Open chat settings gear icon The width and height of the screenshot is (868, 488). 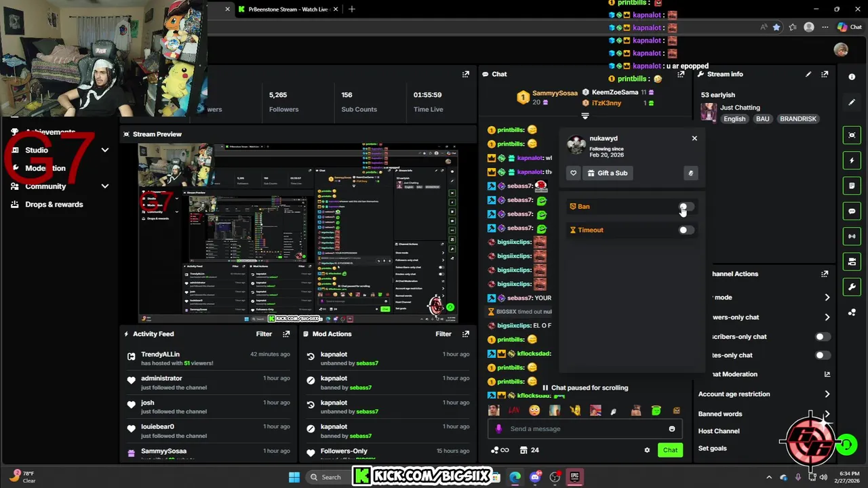click(647, 450)
